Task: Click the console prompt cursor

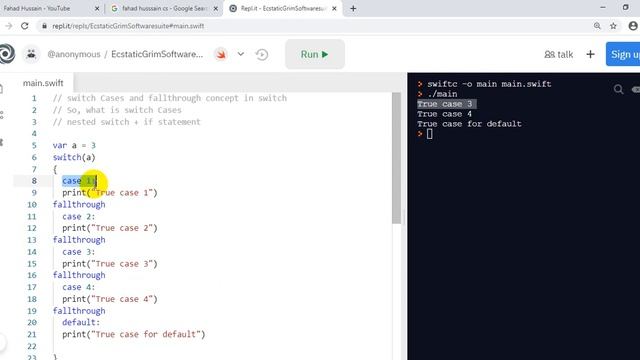Action: point(429,134)
